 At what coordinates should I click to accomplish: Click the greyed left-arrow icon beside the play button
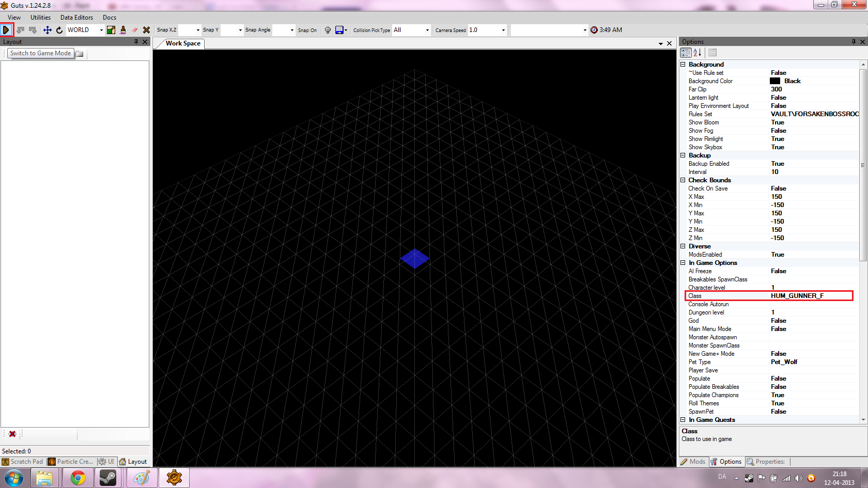pyautogui.click(x=21, y=30)
